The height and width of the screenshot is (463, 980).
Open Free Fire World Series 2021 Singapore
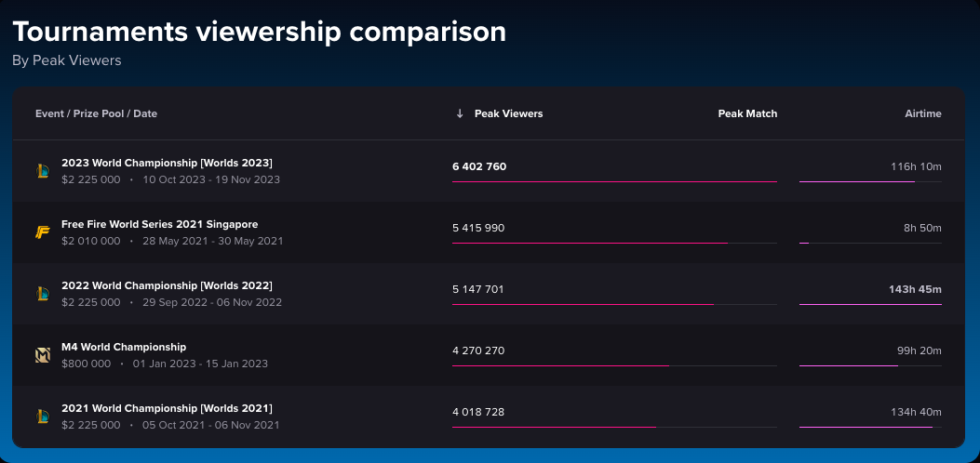159,224
